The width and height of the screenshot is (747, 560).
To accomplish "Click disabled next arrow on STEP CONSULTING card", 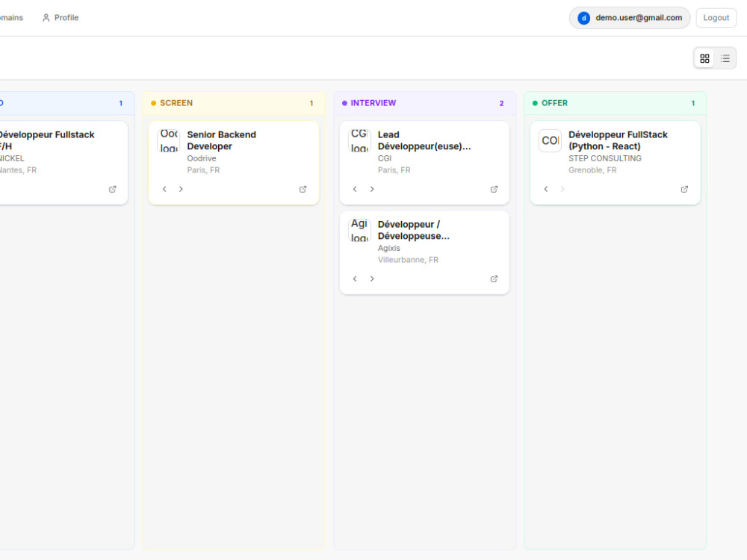I will point(562,189).
